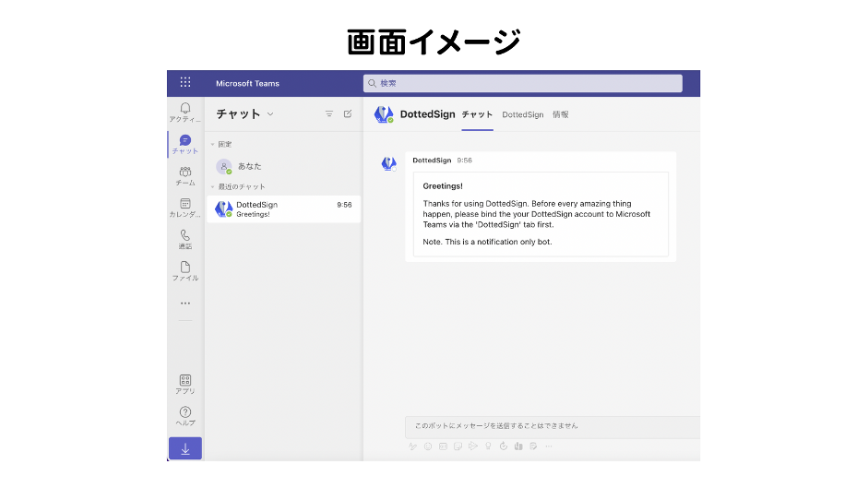868x488 pixels.
Task: Click the Greetings! message card
Action: (541, 214)
